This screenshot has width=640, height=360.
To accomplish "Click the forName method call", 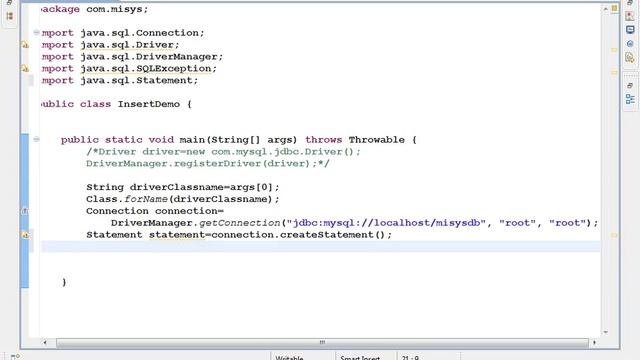I will [x=146, y=199].
